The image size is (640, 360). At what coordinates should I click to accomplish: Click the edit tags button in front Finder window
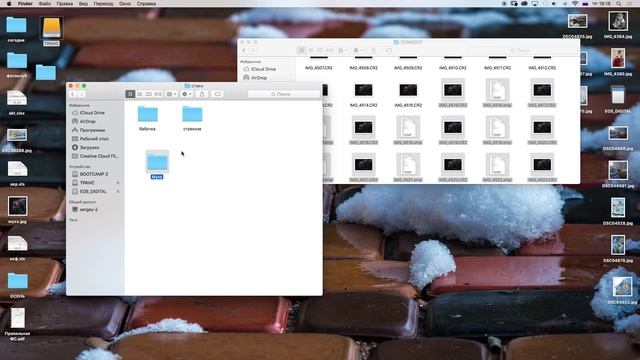tap(218, 94)
